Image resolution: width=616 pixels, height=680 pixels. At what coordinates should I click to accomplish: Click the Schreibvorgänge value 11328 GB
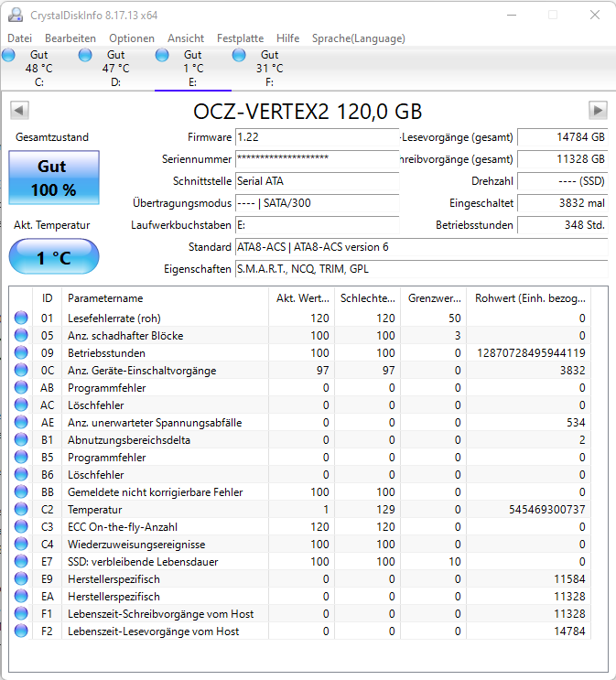point(563,159)
